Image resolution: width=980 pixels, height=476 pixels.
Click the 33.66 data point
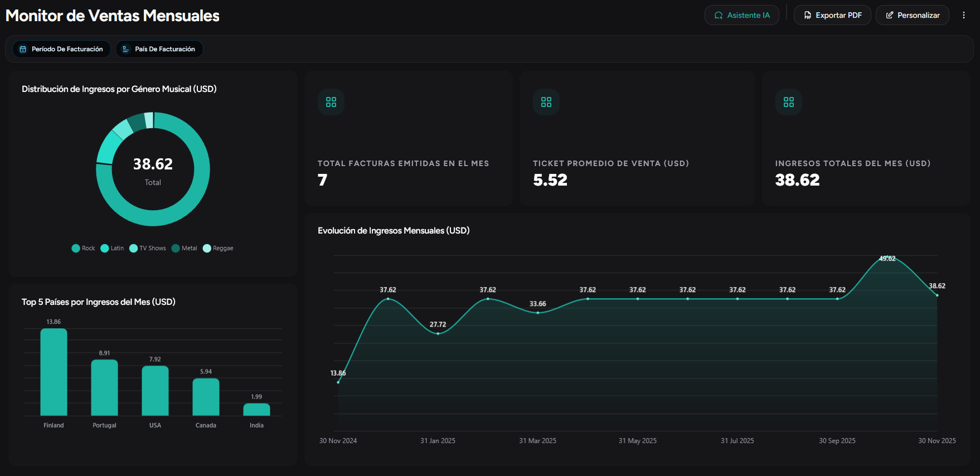(x=538, y=313)
